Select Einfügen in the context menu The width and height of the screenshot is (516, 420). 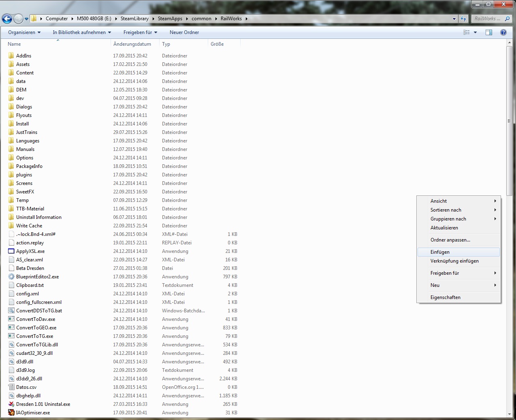[x=458, y=252]
